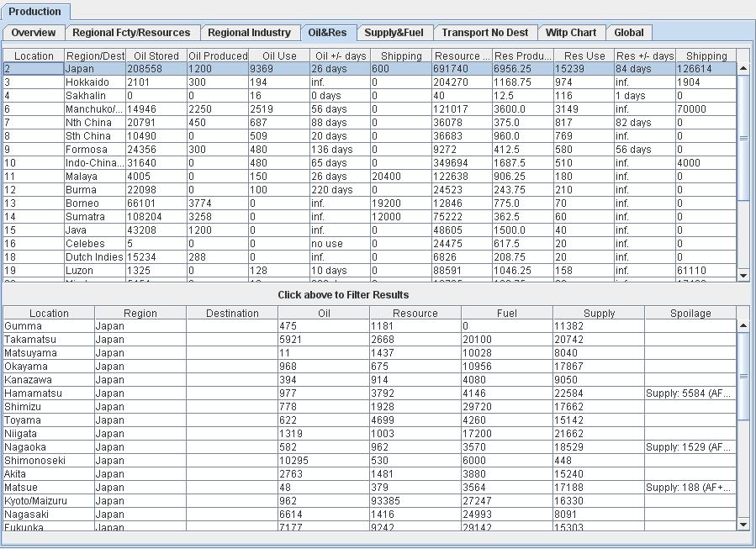Image resolution: width=756 pixels, height=549 pixels.
Task: Click the upper table scrollbar thumb
Action: [x=743, y=138]
